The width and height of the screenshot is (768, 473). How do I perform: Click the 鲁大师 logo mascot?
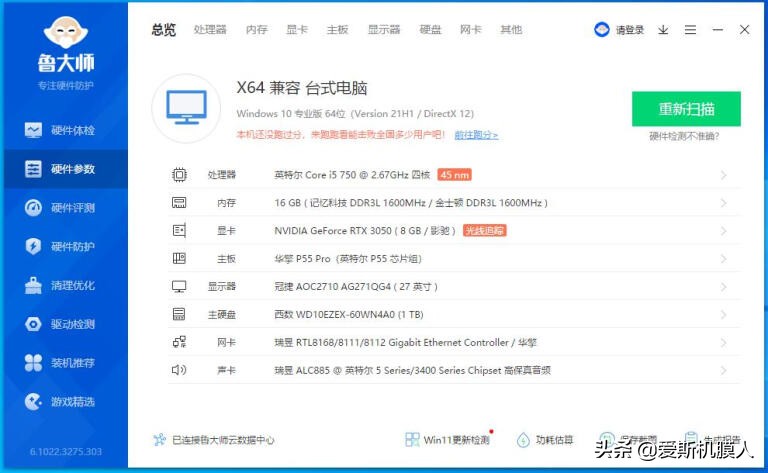[x=66, y=32]
